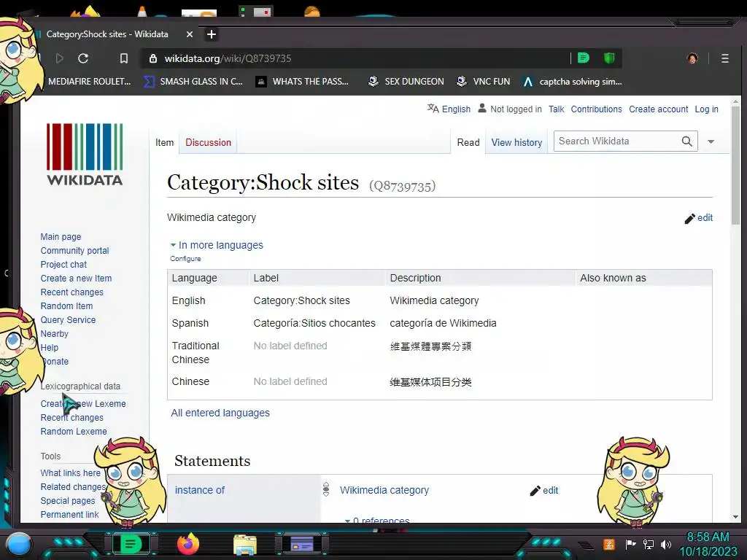Click the search magnifier icon

click(686, 141)
